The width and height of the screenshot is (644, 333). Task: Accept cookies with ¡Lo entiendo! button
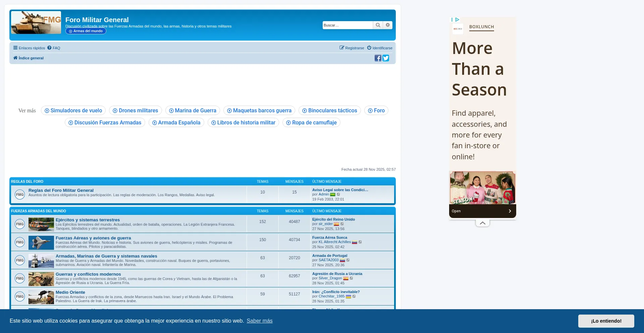pyautogui.click(x=606, y=321)
